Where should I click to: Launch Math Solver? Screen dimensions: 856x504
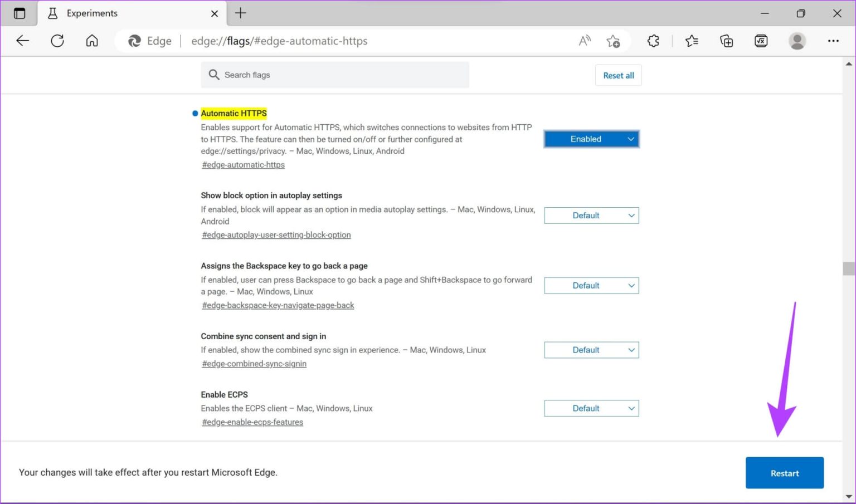point(761,41)
